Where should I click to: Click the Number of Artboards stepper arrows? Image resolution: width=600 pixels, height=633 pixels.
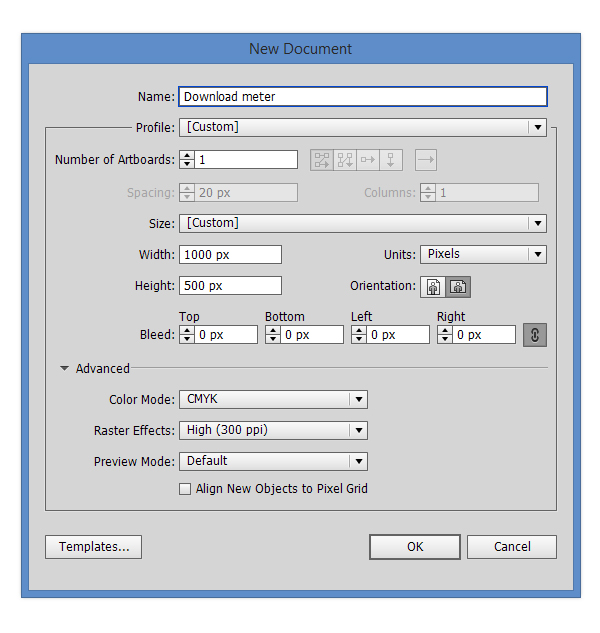pyautogui.click(x=187, y=160)
